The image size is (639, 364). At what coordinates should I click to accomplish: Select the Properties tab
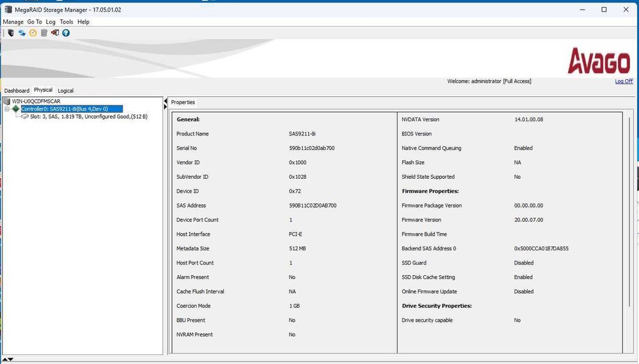183,102
